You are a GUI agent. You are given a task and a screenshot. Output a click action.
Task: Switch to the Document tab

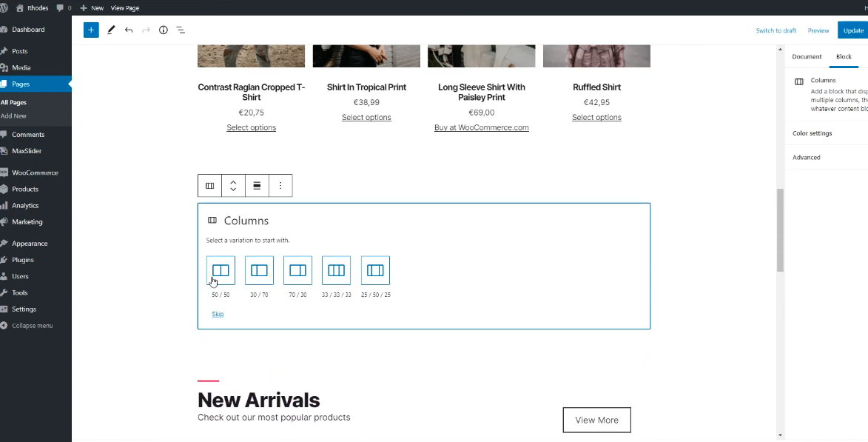point(807,57)
